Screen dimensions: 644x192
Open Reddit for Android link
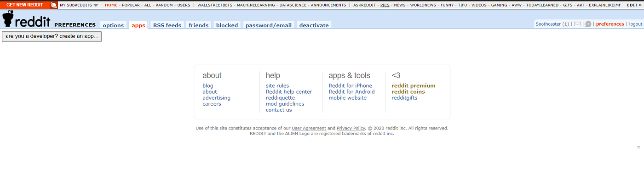[352, 92]
